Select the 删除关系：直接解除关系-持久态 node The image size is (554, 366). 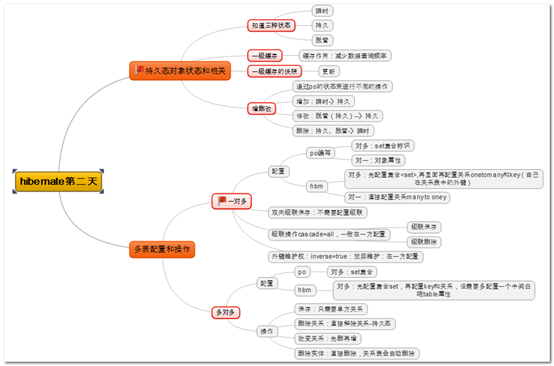click(x=344, y=324)
